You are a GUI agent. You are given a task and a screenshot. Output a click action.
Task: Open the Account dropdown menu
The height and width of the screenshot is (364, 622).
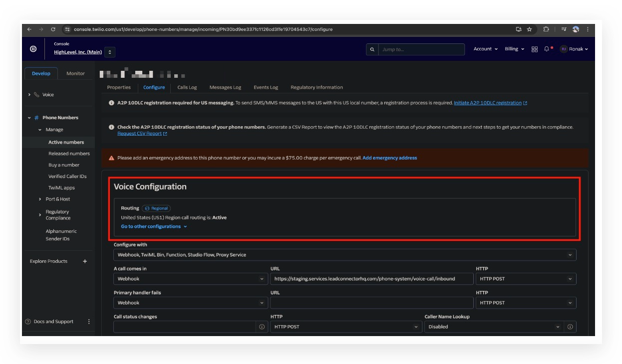coord(485,49)
